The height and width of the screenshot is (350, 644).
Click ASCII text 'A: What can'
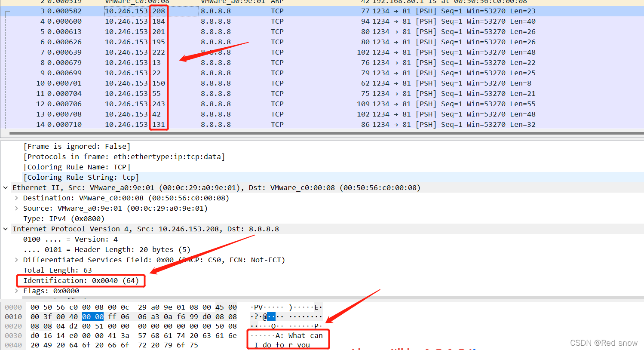click(x=299, y=336)
